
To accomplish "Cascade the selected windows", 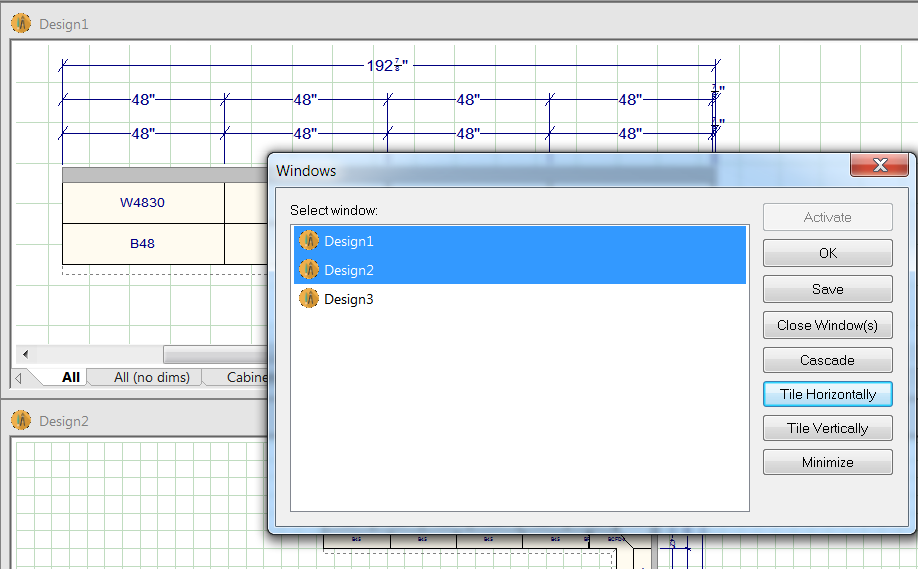I will (827, 360).
